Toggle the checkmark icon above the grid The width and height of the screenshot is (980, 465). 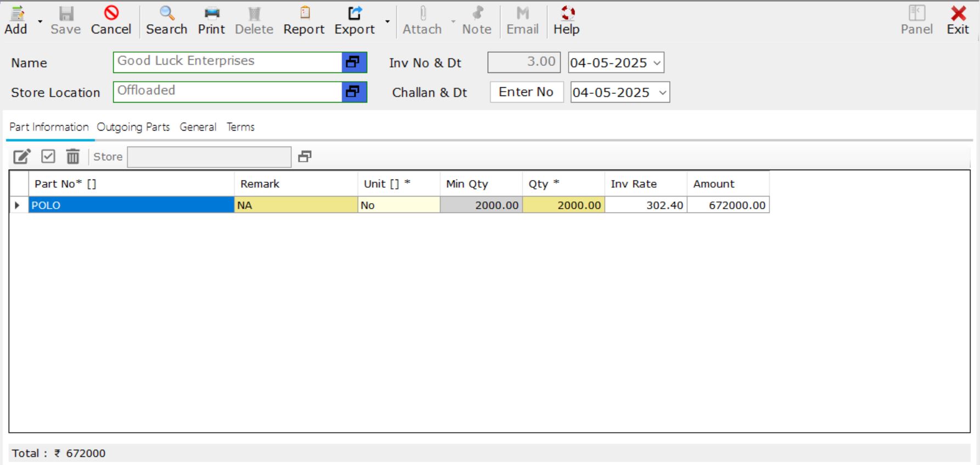coord(48,157)
